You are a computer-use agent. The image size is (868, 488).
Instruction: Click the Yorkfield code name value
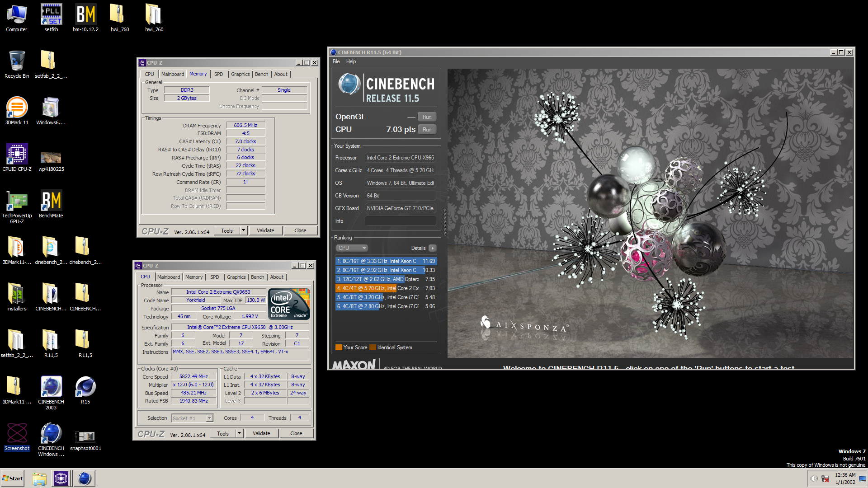click(x=196, y=300)
